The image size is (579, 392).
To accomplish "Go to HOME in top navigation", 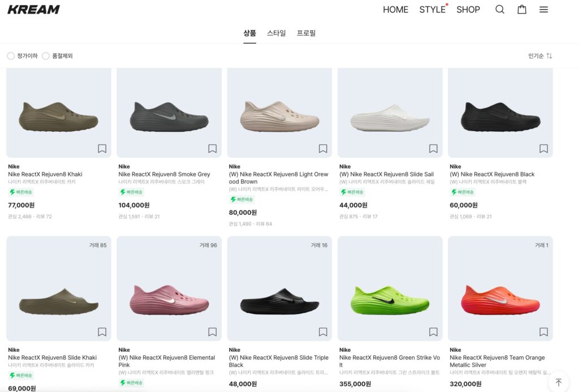I will click(x=395, y=10).
